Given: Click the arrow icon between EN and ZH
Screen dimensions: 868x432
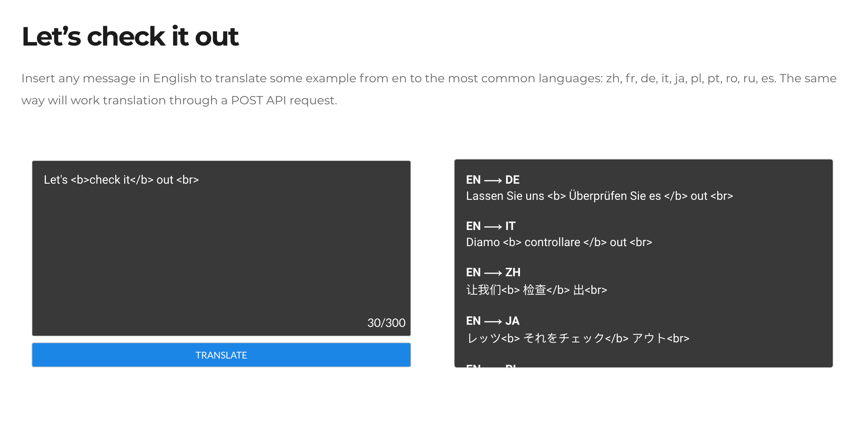Looking at the screenshot, I should pyautogui.click(x=493, y=273).
